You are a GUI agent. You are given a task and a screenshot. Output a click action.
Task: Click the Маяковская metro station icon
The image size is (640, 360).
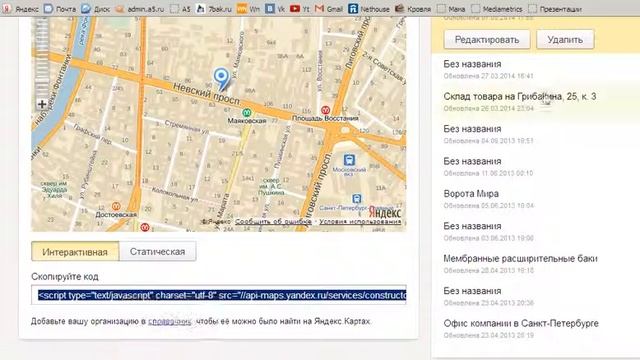246,112
